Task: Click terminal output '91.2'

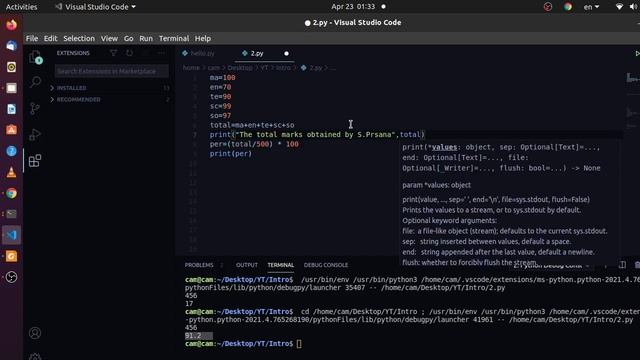Action: tap(193, 336)
